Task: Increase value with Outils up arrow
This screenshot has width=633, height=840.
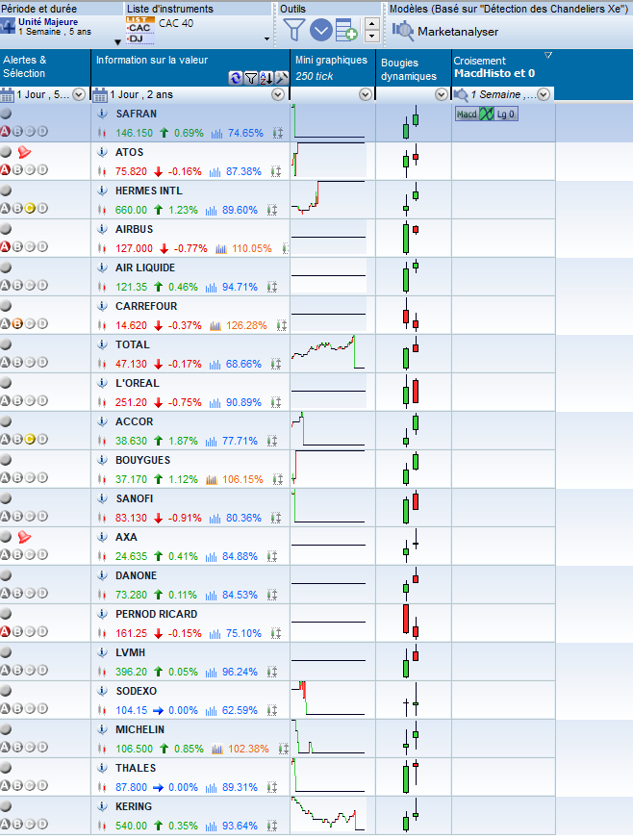Action: click(x=371, y=24)
